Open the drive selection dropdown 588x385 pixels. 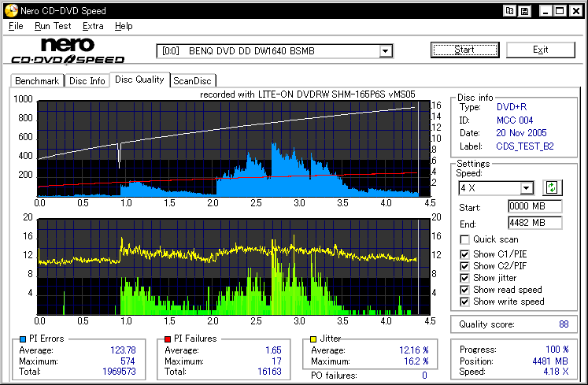[x=385, y=51]
